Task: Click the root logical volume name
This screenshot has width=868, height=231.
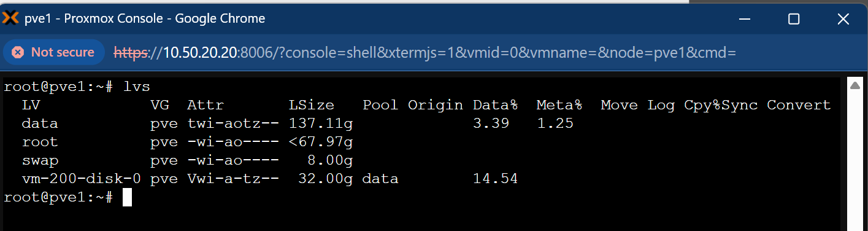Action: [40, 142]
